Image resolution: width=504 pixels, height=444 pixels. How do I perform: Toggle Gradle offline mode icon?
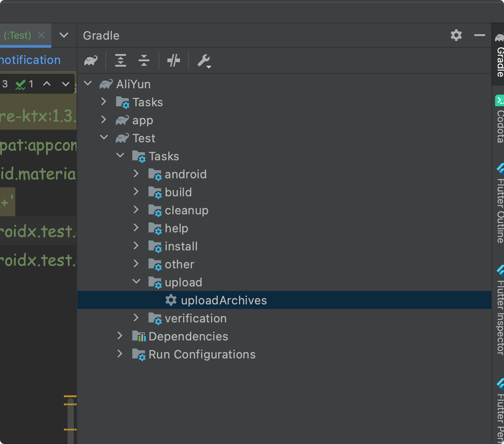(174, 60)
